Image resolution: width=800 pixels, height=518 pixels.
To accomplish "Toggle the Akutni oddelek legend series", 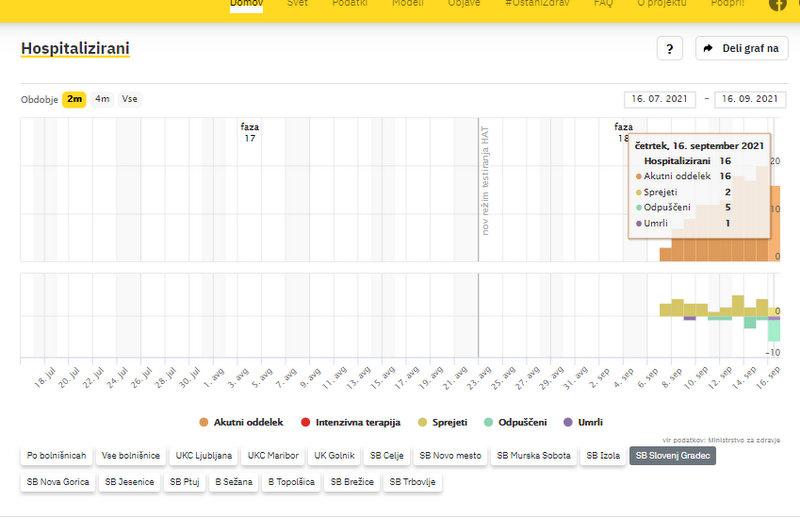I will (241, 422).
